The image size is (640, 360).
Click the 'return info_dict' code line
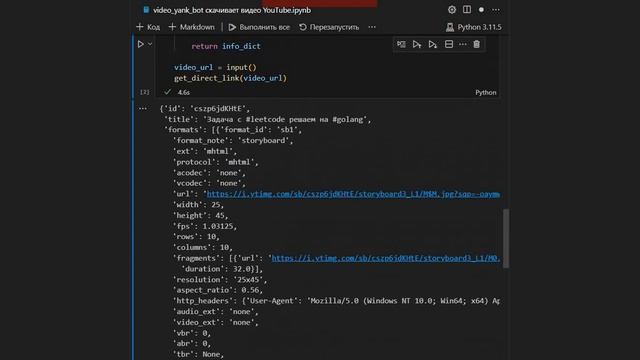(226, 46)
